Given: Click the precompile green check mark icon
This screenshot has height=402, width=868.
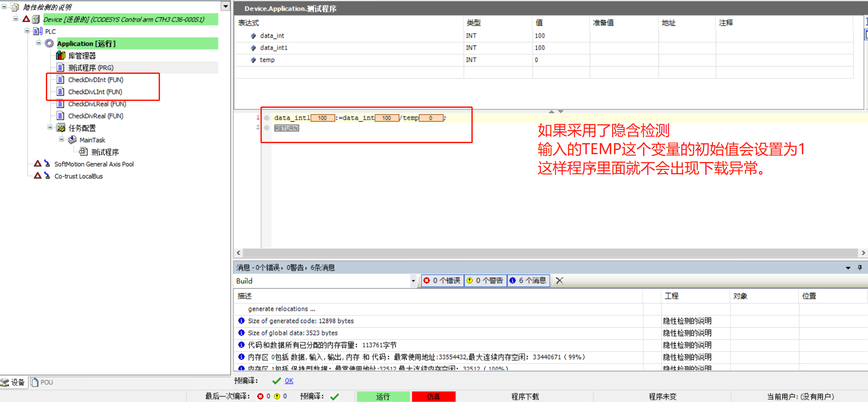Looking at the screenshot, I should point(276,381).
